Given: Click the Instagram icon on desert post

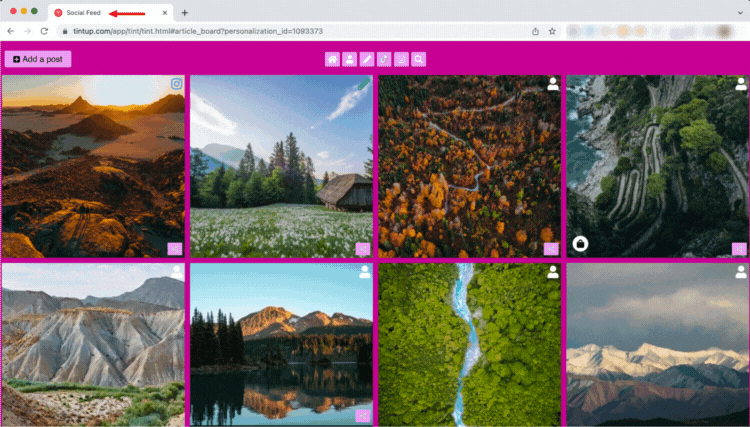Looking at the screenshot, I should [176, 84].
